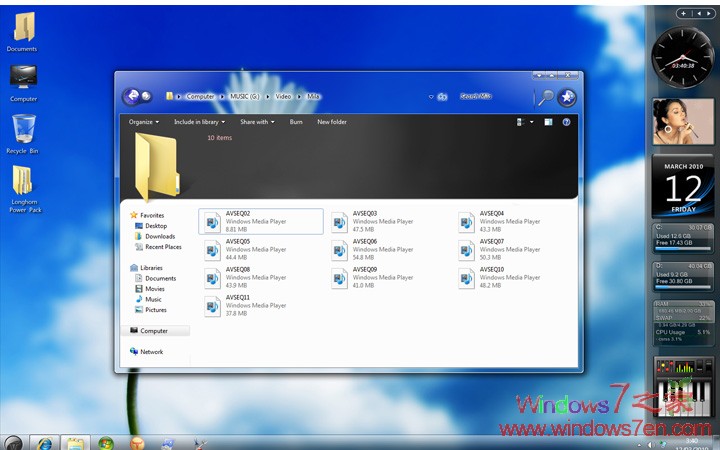Expand the arrow after Computer breadcrumb
This screenshot has width=720, height=450.
pyautogui.click(x=221, y=96)
